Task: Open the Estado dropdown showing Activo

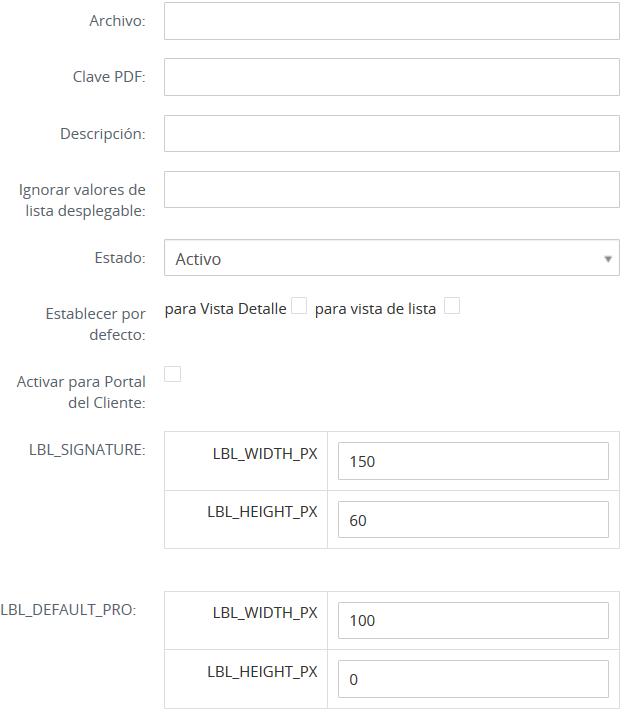Action: (391, 258)
